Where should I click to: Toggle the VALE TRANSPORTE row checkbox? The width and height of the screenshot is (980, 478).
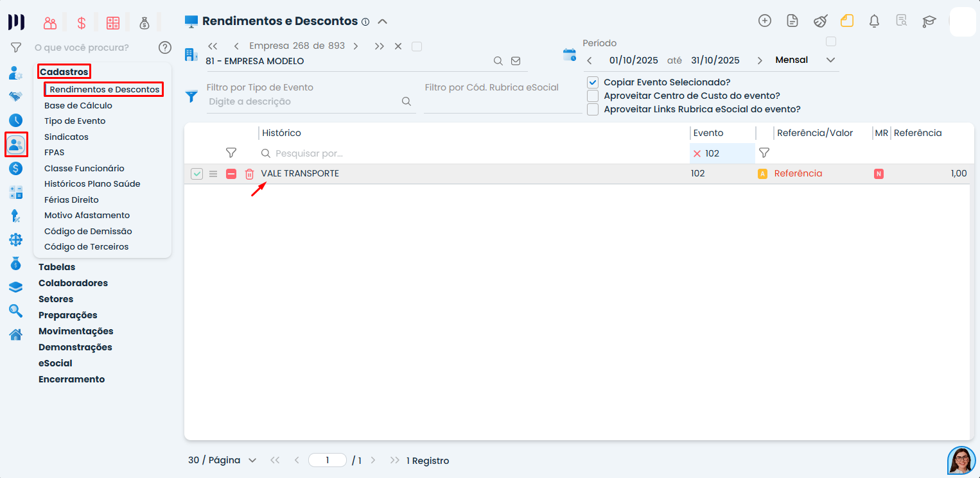[x=197, y=174]
